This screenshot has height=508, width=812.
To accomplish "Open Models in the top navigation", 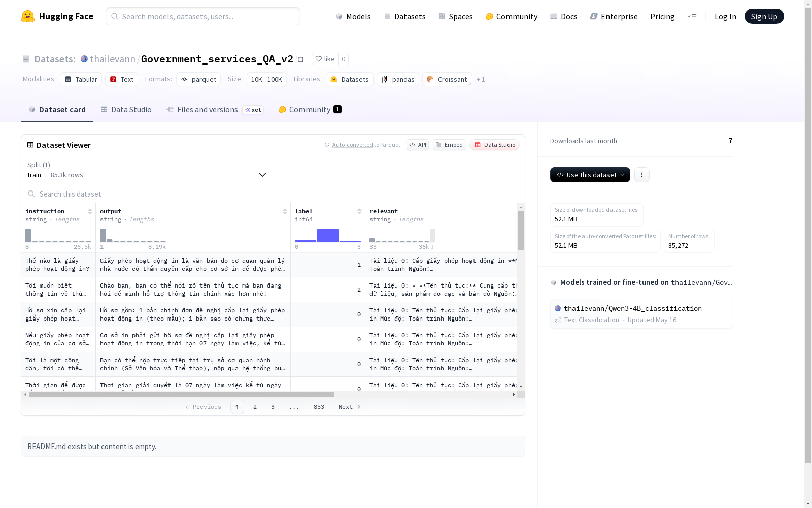I will pyautogui.click(x=353, y=16).
